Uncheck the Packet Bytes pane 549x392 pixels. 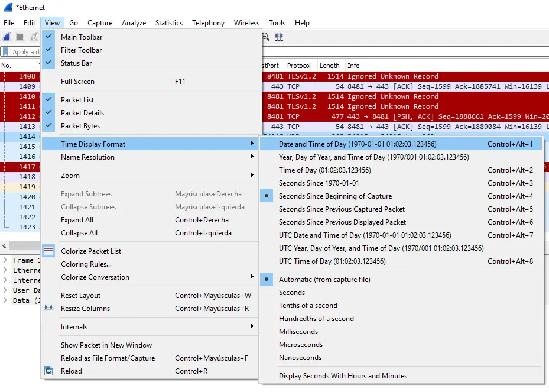pyautogui.click(x=152, y=126)
